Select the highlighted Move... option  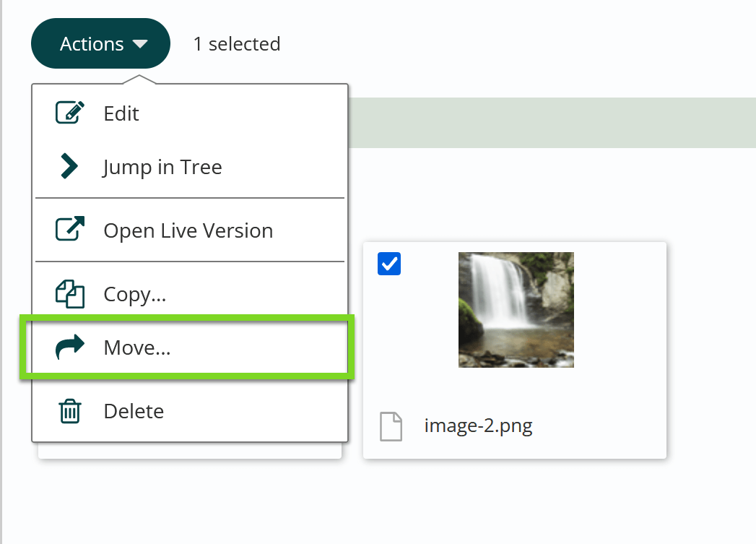pos(137,347)
